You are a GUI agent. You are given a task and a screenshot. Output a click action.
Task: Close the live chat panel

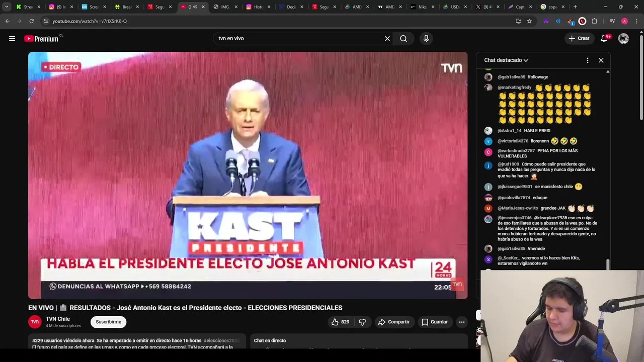(x=601, y=60)
